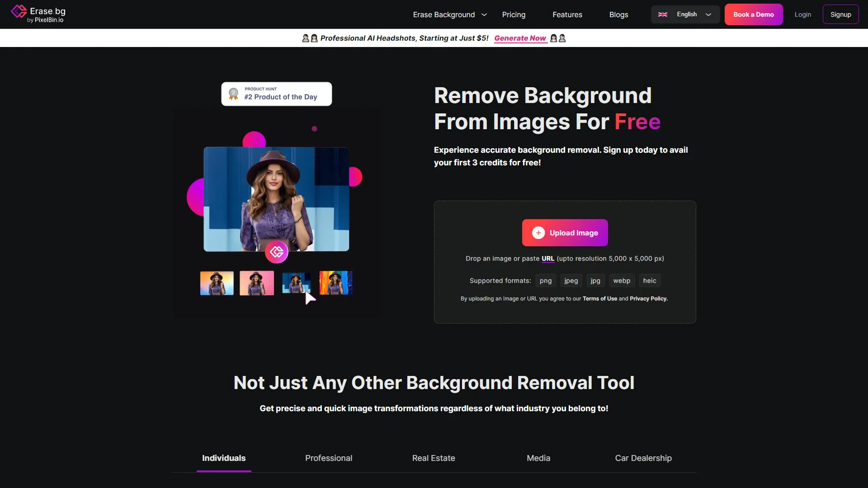This screenshot has height=488, width=868.
Task: Select the Media tab
Action: click(x=538, y=458)
